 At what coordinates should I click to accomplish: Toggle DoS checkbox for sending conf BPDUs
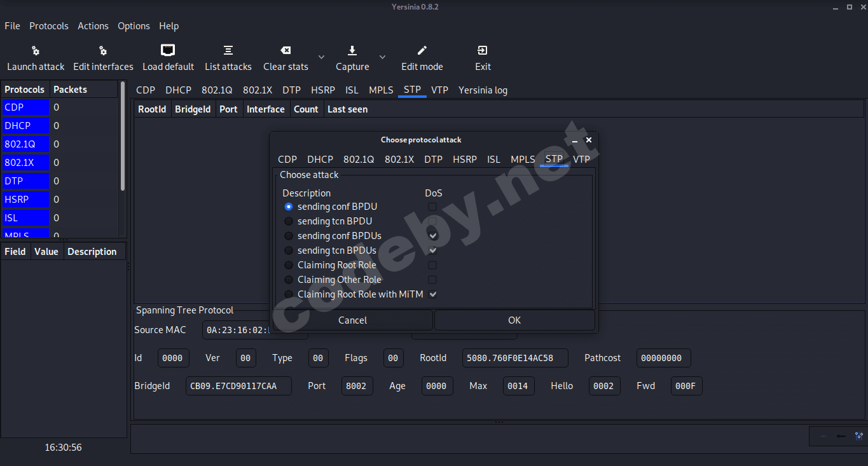[432, 236]
